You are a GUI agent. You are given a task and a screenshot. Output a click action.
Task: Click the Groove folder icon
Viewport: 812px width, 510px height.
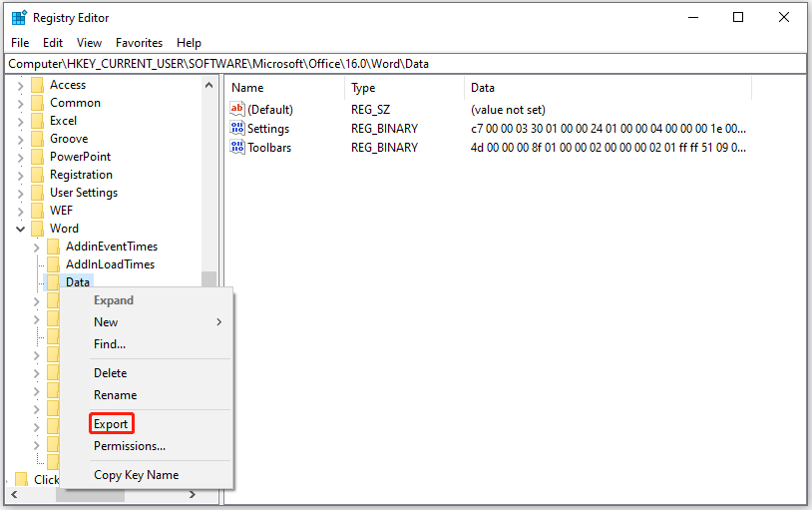coord(38,139)
